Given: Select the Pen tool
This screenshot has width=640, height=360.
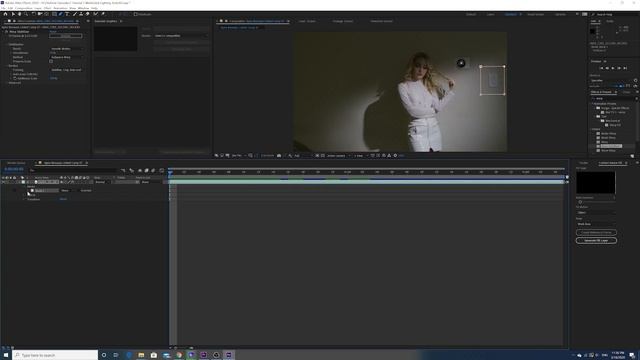Looking at the screenshot, I should [x=60, y=14].
